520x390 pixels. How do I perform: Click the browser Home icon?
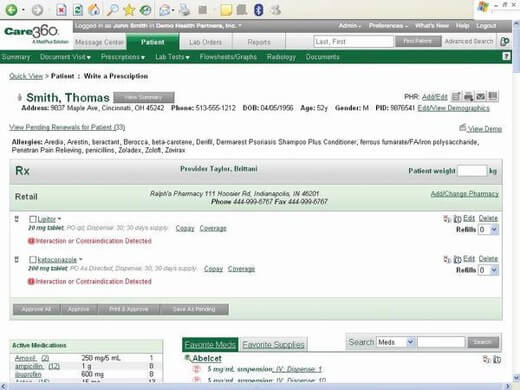coord(94,10)
